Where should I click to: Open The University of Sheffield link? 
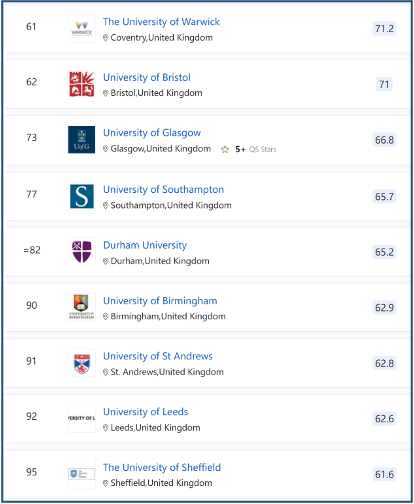click(x=162, y=467)
